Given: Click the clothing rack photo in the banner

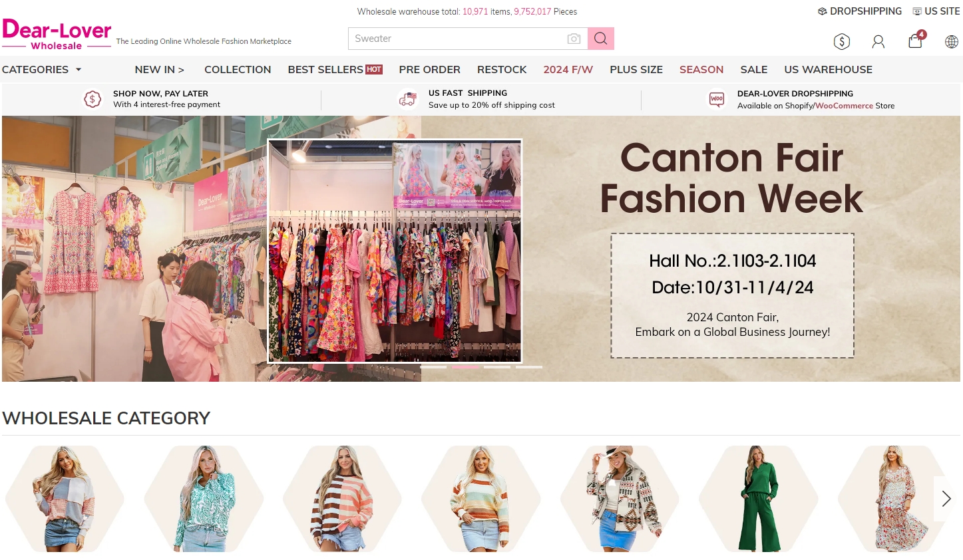Looking at the screenshot, I should pos(395,251).
